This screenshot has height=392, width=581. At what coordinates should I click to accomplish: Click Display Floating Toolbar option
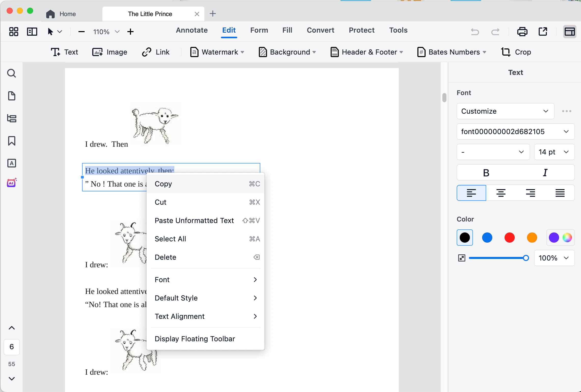(x=195, y=339)
